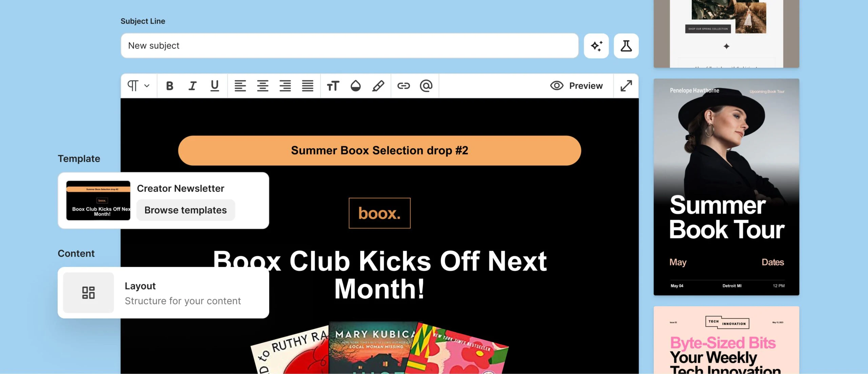Align text to the left
The image size is (868, 374).
pyautogui.click(x=240, y=86)
